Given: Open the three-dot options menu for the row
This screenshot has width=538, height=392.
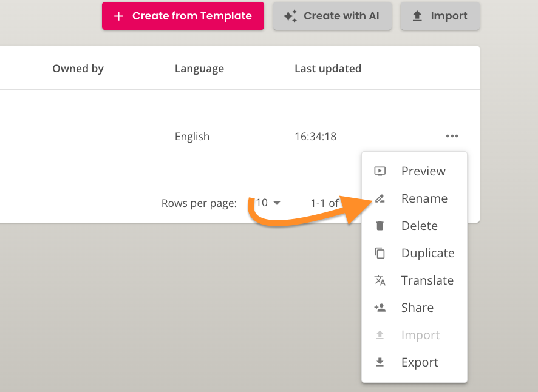Looking at the screenshot, I should [x=452, y=136].
